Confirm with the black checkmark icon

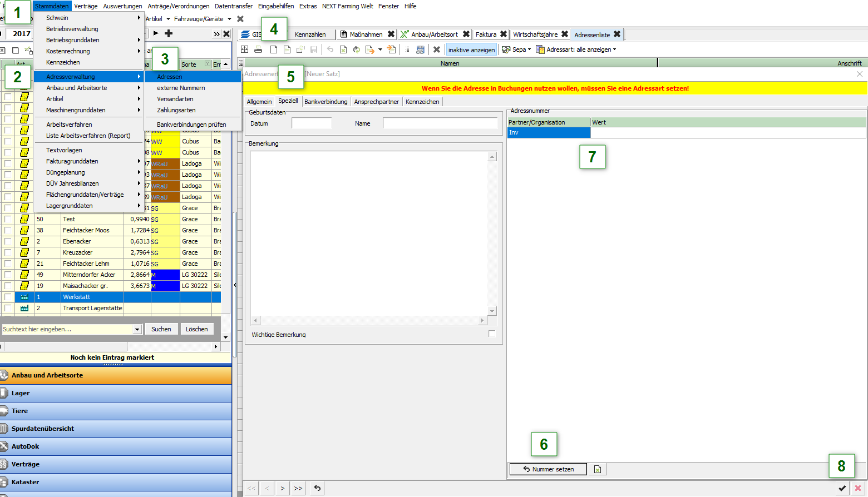[x=842, y=488]
